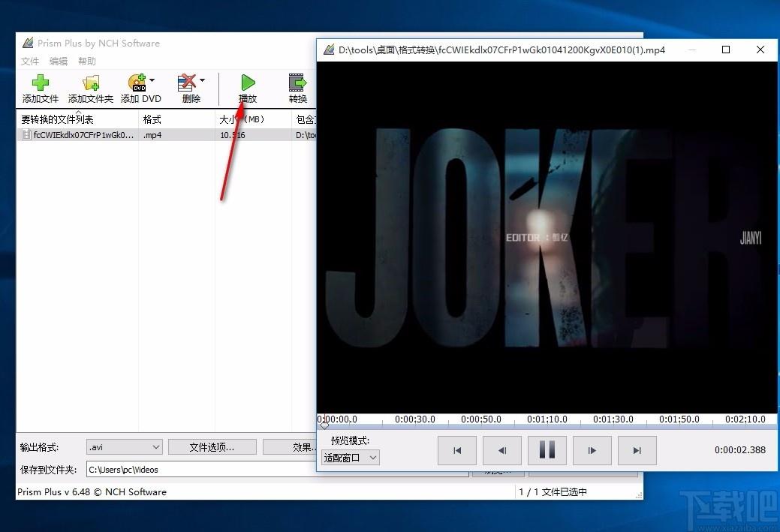This screenshot has width=780, height=532.
Task: Open the 文件 menu
Action: tap(30, 61)
